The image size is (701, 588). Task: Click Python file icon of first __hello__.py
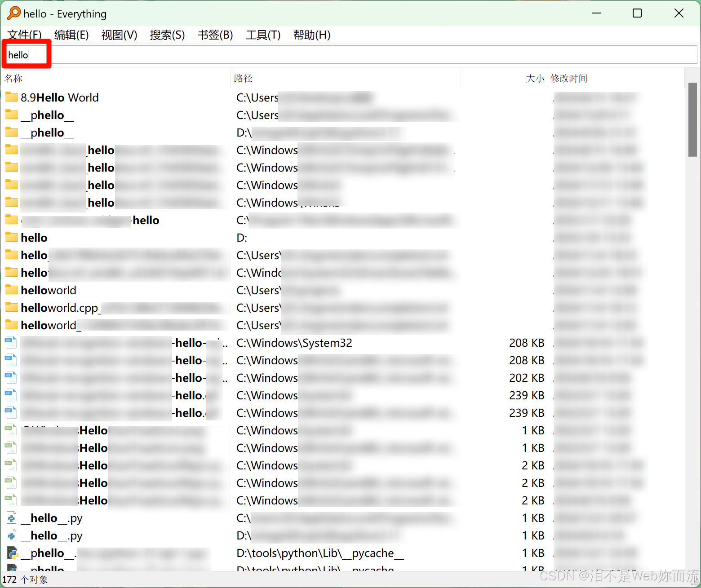click(12, 518)
